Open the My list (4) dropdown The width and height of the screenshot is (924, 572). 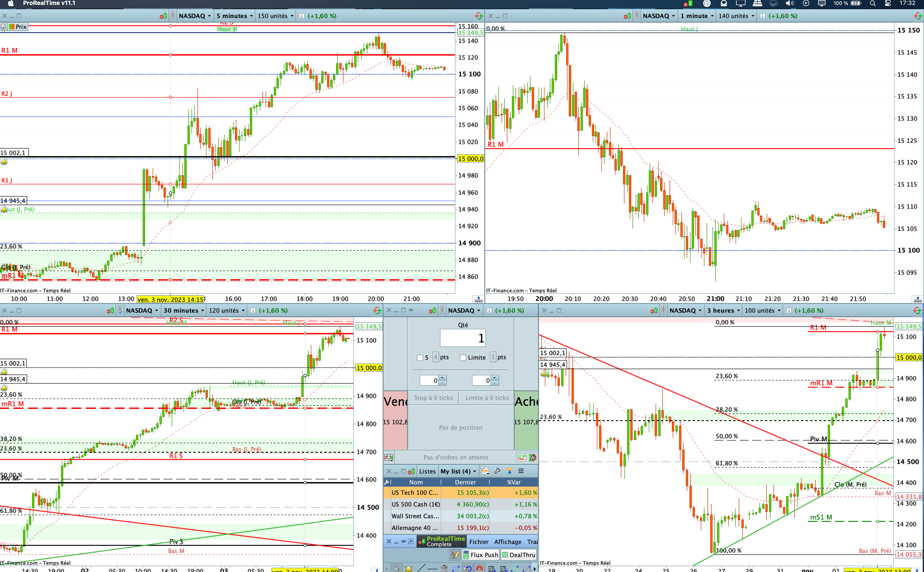(x=458, y=471)
